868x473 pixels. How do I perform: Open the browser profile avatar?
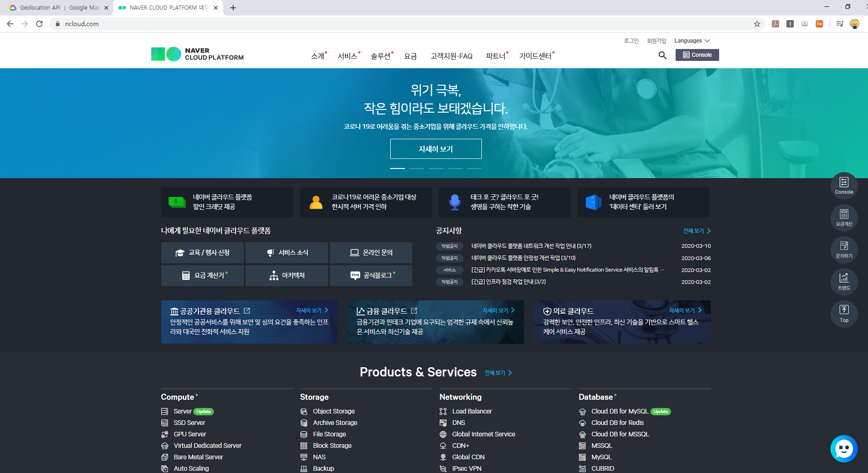pos(854,24)
